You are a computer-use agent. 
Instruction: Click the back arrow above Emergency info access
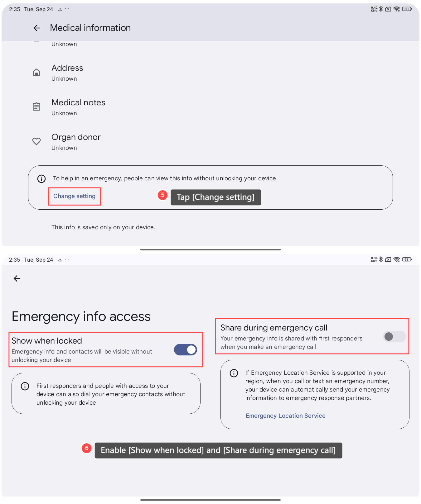(17, 278)
